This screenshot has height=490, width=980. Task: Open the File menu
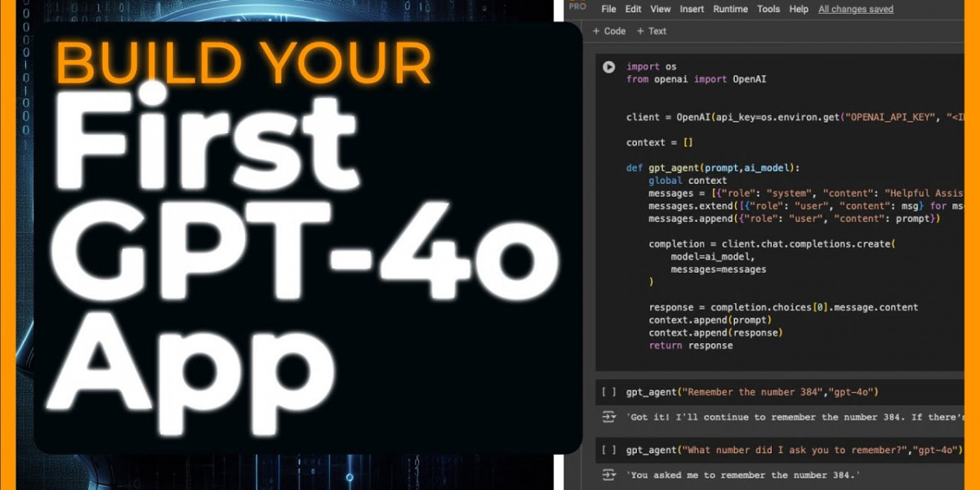click(608, 9)
